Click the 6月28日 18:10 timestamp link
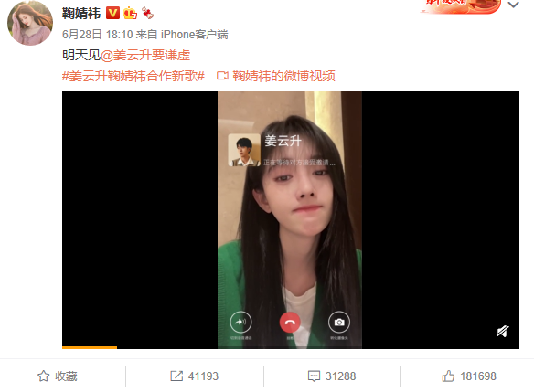534x392 pixels. (98, 35)
